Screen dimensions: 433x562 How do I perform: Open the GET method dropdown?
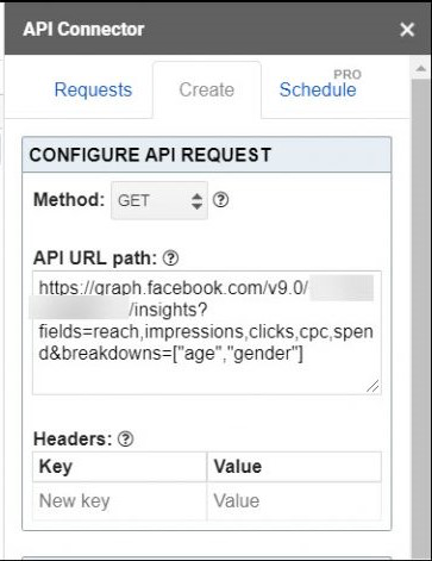tap(159, 200)
